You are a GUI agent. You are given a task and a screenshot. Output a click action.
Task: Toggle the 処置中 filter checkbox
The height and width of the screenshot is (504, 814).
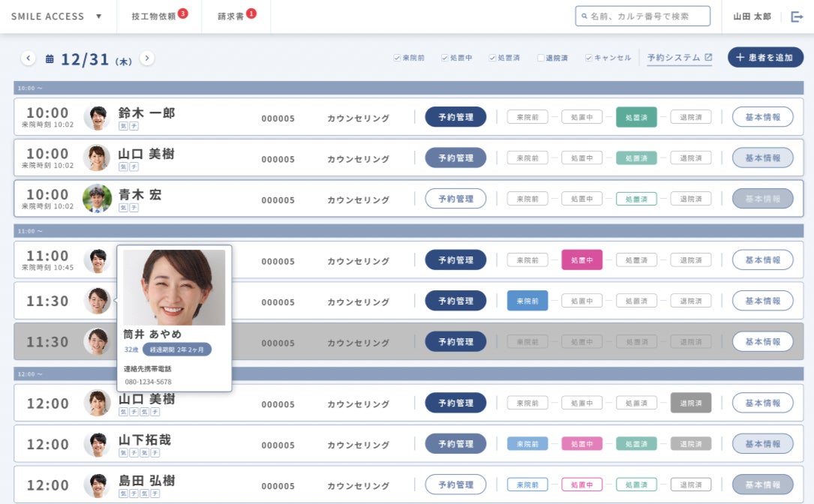point(444,58)
